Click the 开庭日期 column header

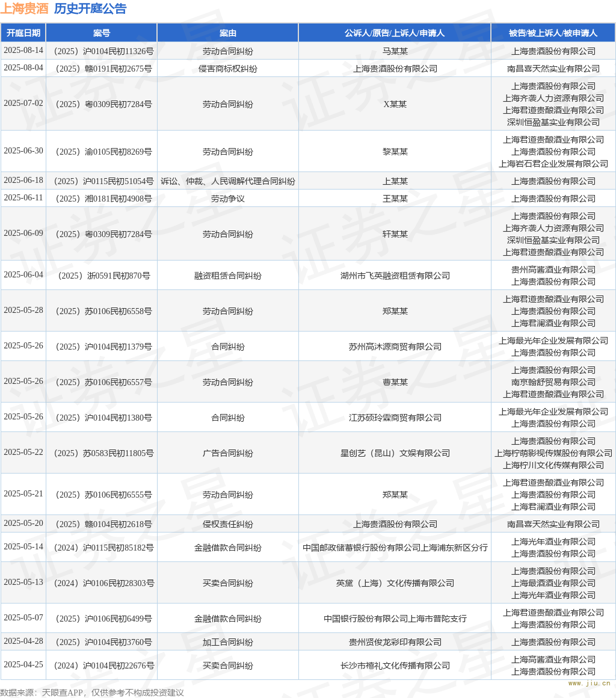(x=23, y=33)
